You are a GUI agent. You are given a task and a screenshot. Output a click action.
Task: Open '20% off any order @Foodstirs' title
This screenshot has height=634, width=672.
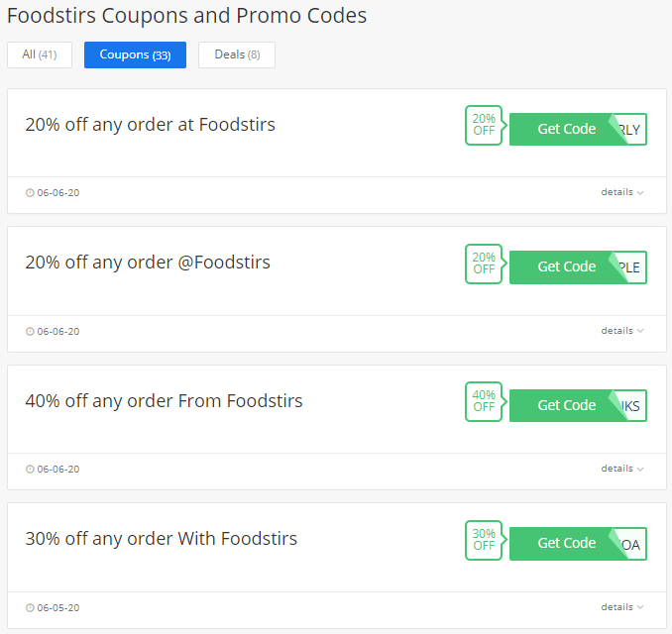click(x=148, y=263)
